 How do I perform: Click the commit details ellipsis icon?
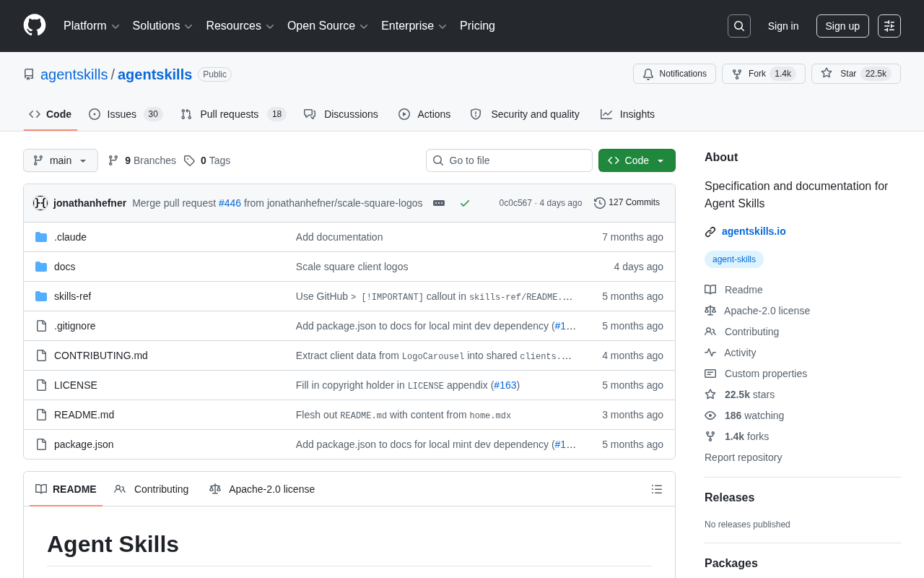tap(439, 203)
